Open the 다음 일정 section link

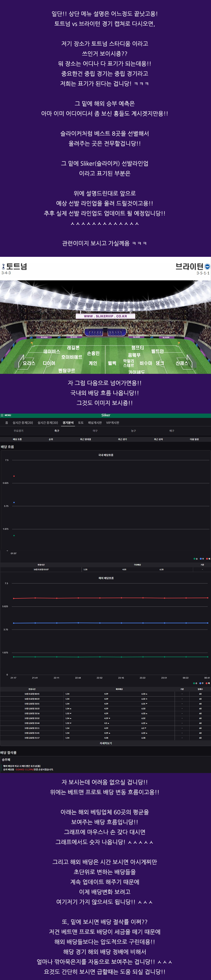coord(194,439)
